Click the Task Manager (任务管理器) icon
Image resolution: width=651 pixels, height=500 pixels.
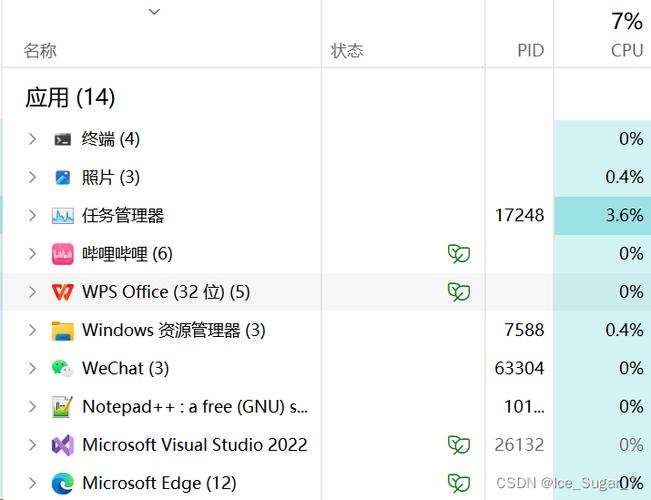click(63, 216)
